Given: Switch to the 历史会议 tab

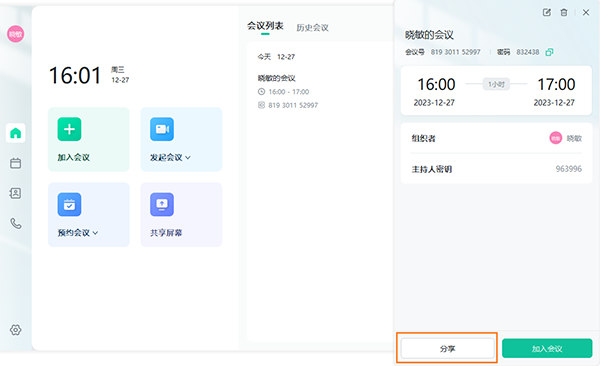Looking at the screenshot, I should pos(312,28).
